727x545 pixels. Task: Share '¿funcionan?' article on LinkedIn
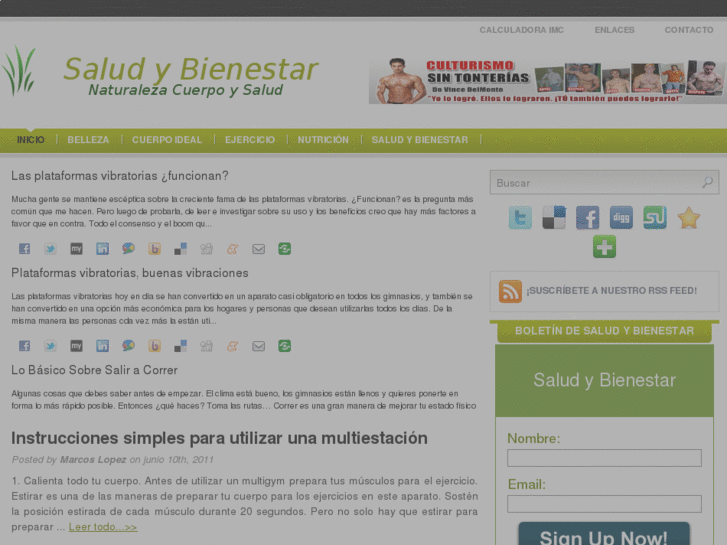(102, 249)
